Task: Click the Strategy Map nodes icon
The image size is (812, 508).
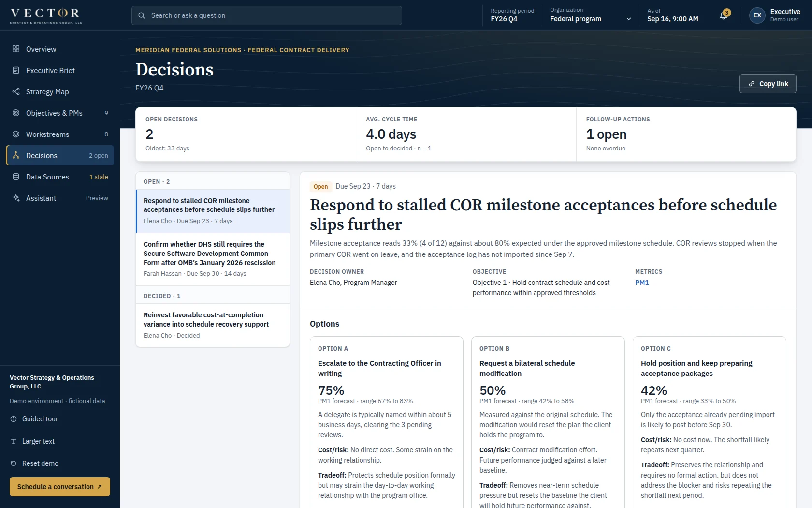Action: tap(16, 91)
